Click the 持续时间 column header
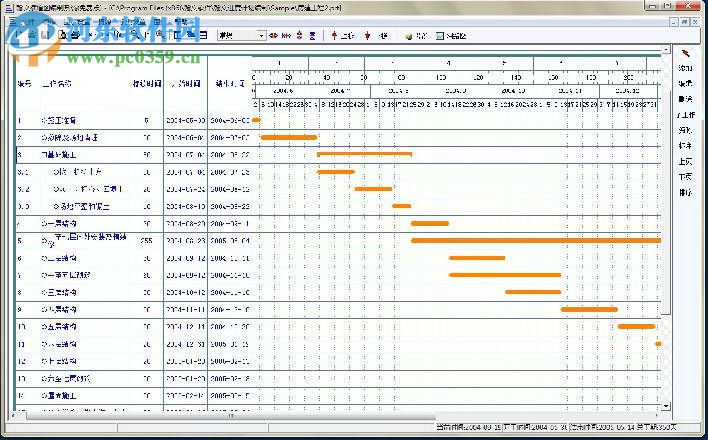Viewport: 708px width, 440px height. [147, 84]
